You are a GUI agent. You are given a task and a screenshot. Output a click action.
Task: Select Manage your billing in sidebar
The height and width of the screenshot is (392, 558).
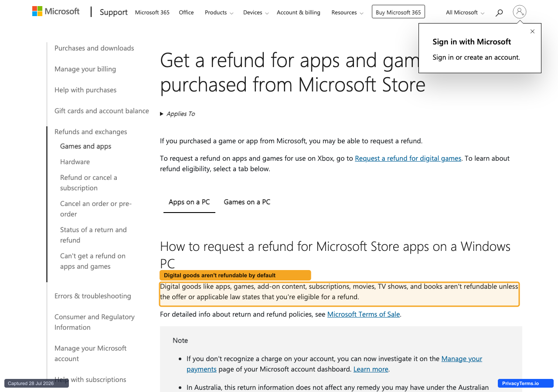point(85,69)
